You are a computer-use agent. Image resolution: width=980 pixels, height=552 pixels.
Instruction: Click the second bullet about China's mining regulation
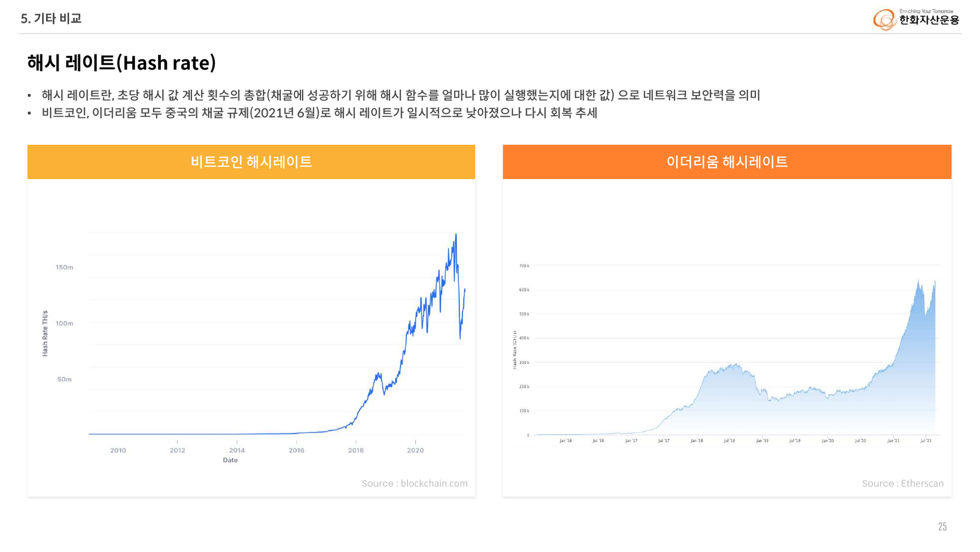click(x=319, y=113)
